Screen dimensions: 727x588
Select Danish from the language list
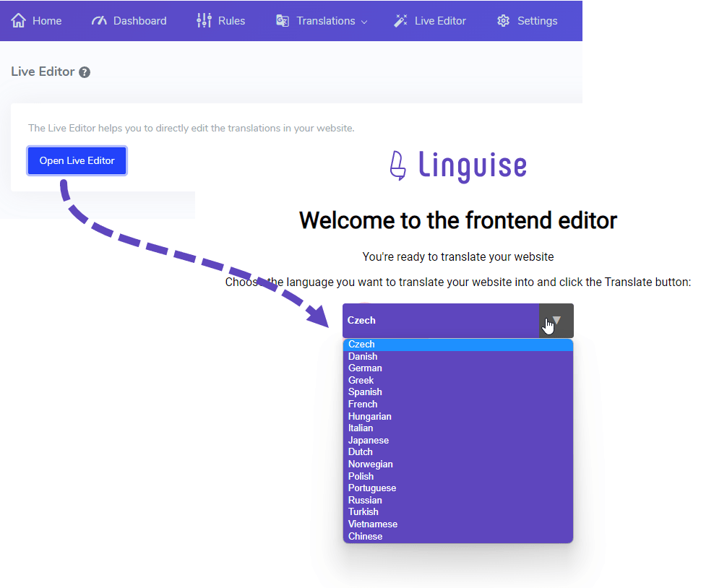(458, 356)
